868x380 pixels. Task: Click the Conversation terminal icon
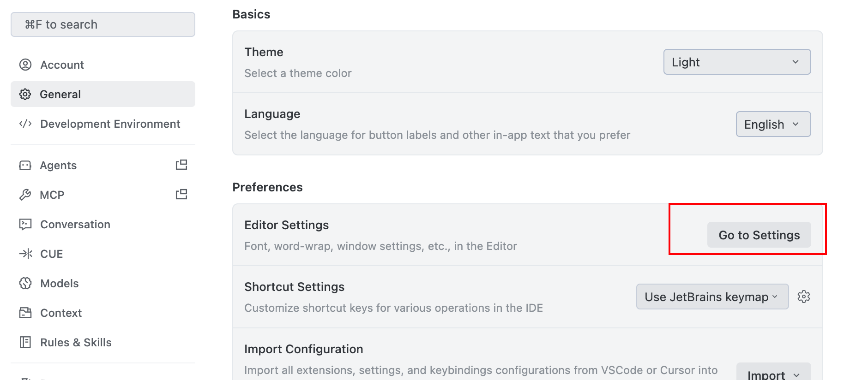tap(25, 224)
